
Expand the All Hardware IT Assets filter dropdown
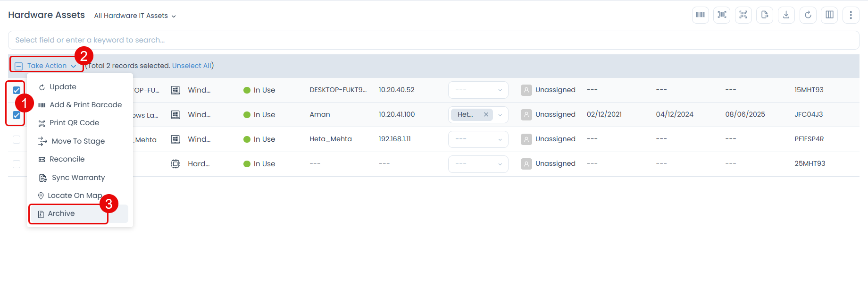pos(135,16)
